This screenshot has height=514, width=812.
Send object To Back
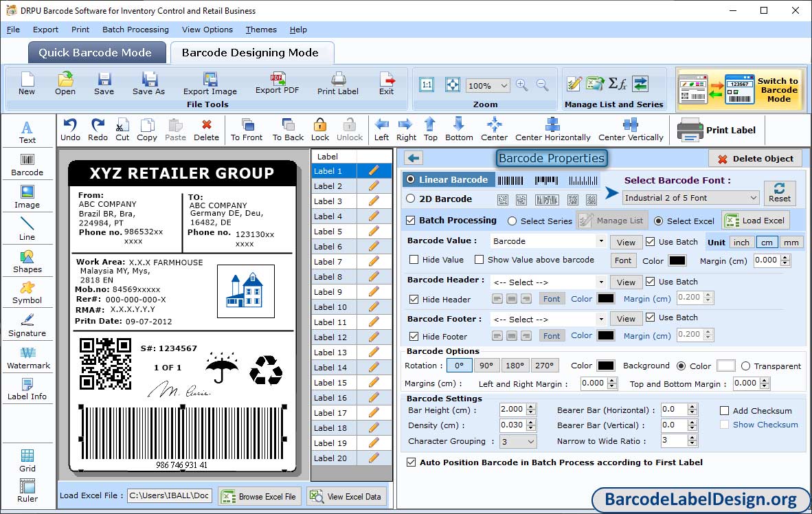pyautogui.click(x=288, y=130)
